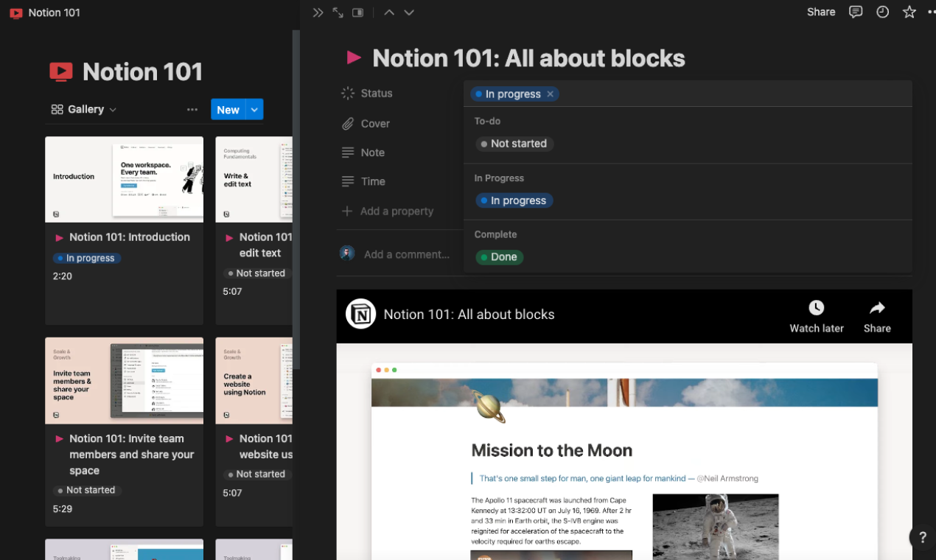The width and height of the screenshot is (936, 560).
Task: Click the plus icon to add property
Action: (347, 211)
